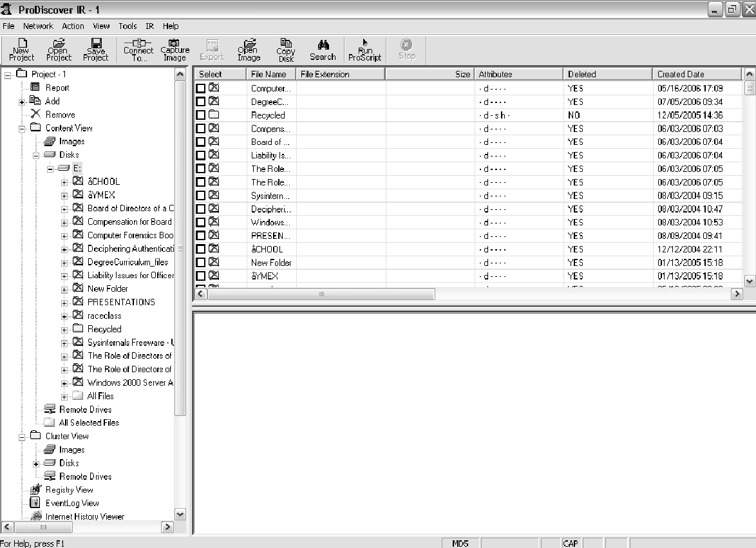Open the Tools menu
The width and height of the screenshot is (756, 548).
click(128, 26)
